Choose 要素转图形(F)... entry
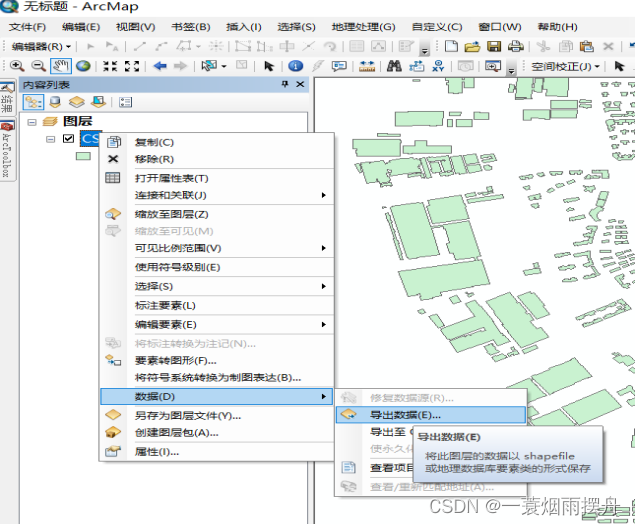The height and width of the screenshot is (525, 636). click(217, 360)
